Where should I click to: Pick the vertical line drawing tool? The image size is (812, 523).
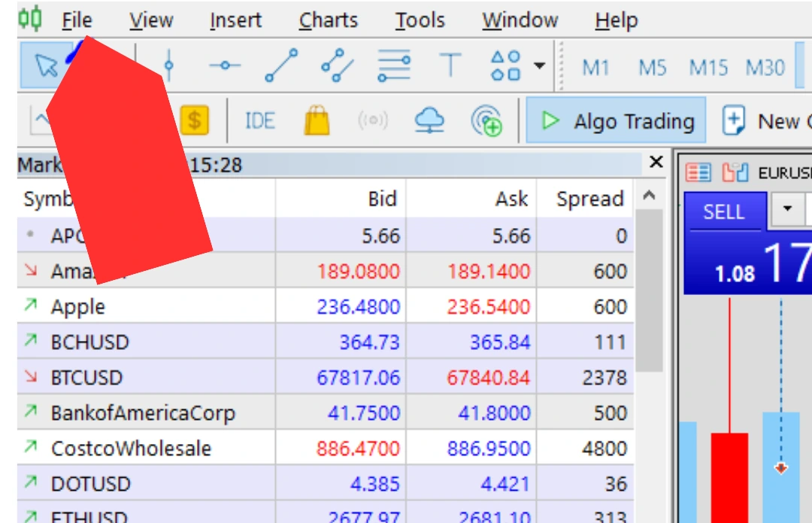169,66
